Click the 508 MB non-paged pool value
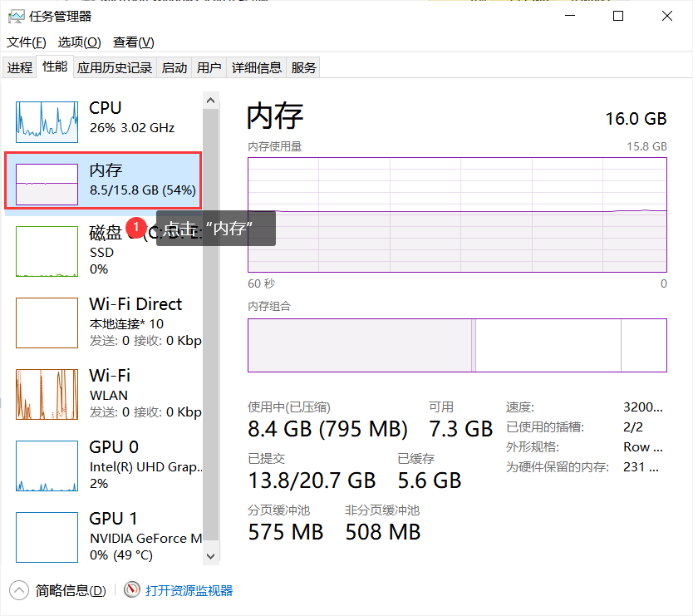 coord(383,532)
